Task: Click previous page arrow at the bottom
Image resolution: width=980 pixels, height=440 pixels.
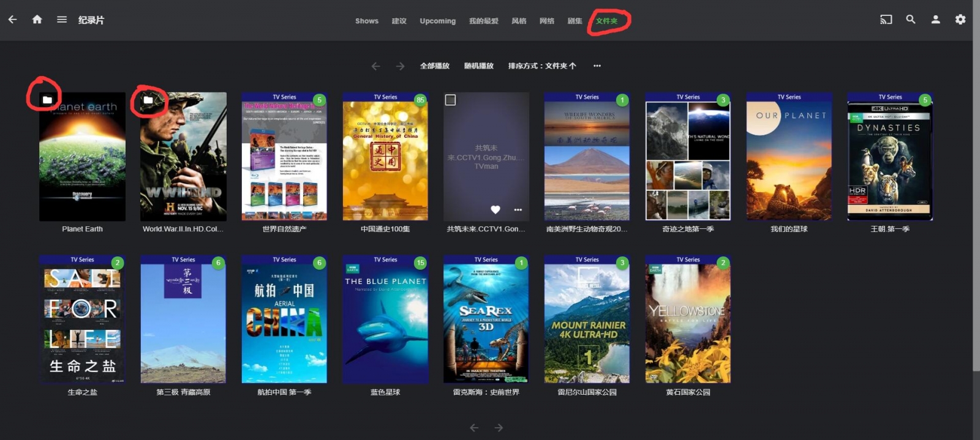Action: tap(474, 428)
